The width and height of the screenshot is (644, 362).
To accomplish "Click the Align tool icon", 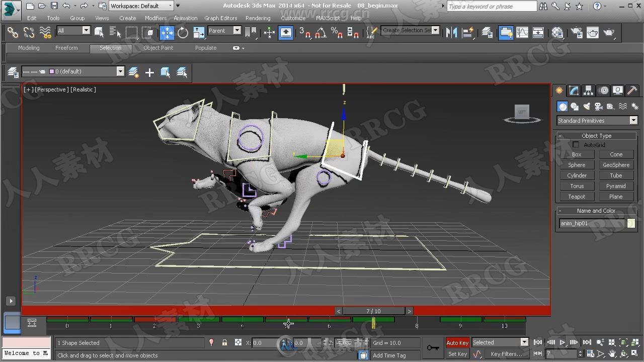I will pyautogui.click(x=468, y=33).
